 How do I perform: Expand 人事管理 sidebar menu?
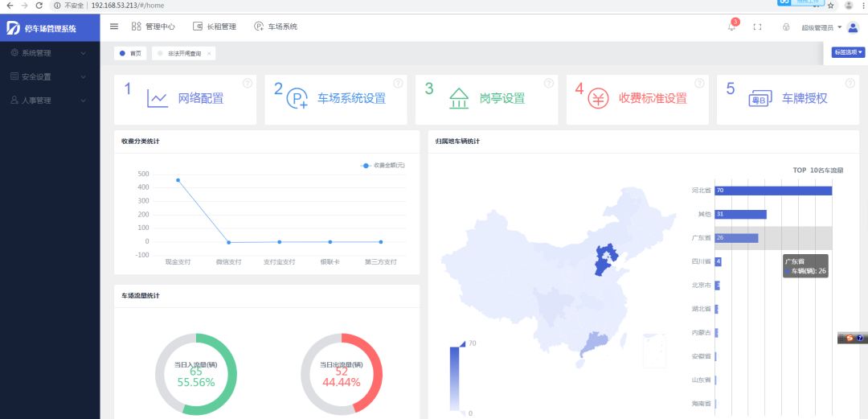pos(48,101)
